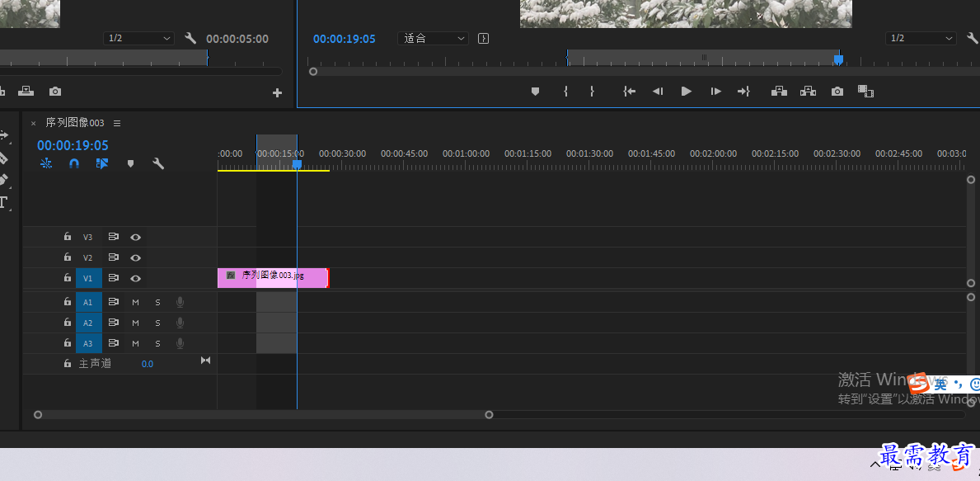The image size is (980, 481).
Task: Click Program monitor timecode 00:00:19:05
Action: (x=345, y=39)
